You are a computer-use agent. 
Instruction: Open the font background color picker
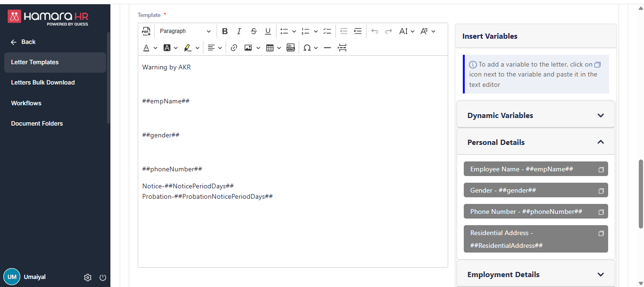pyautogui.click(x=170, y=48)
